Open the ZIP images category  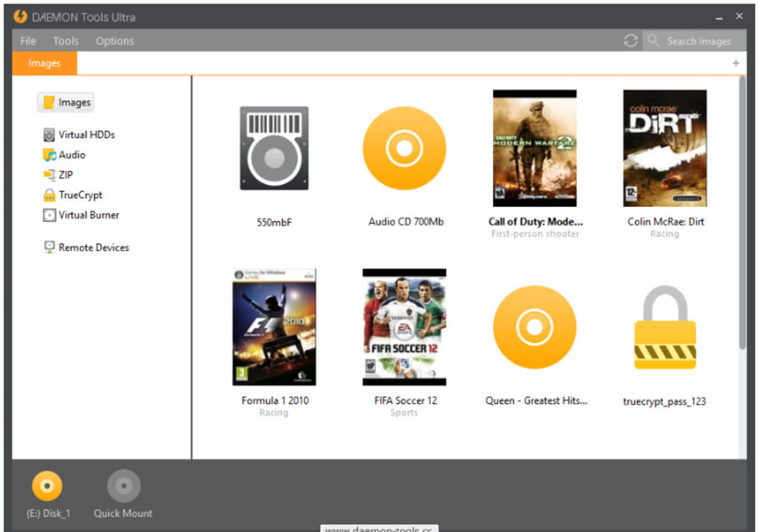67,175
